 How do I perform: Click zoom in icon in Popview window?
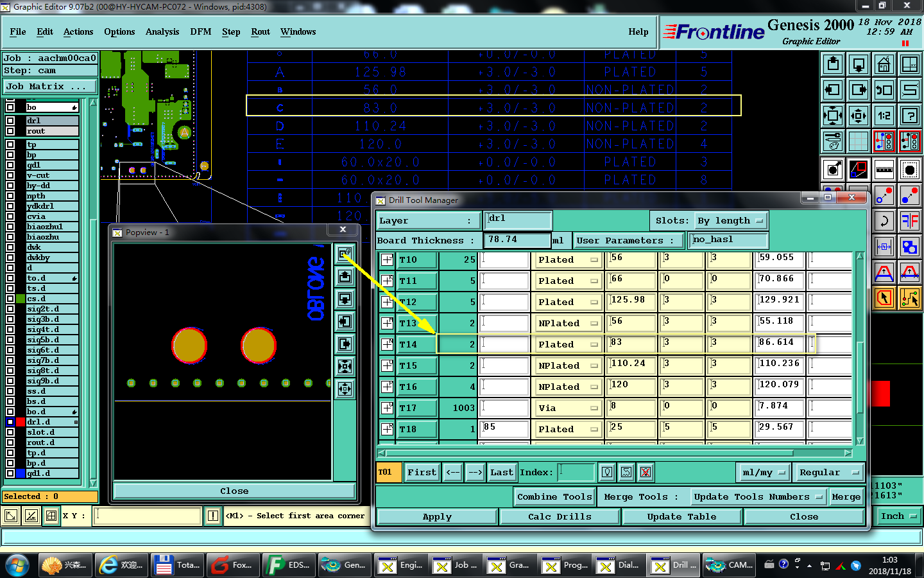click(x=345, y=367)
